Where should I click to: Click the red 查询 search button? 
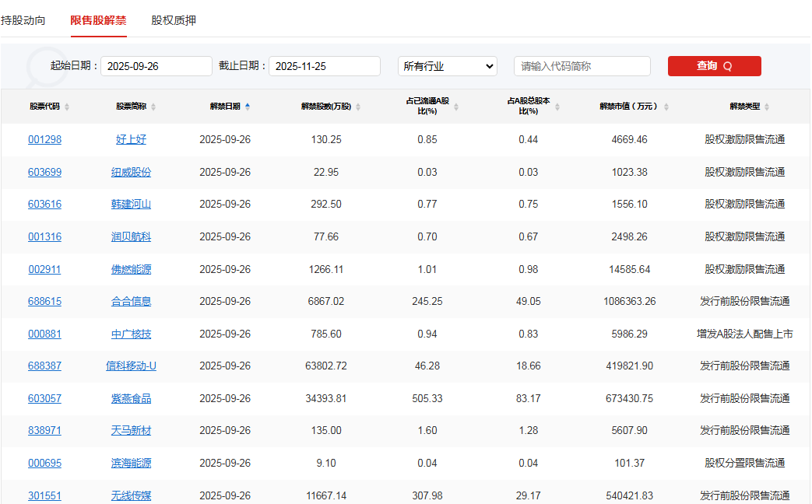pos(714,66)
